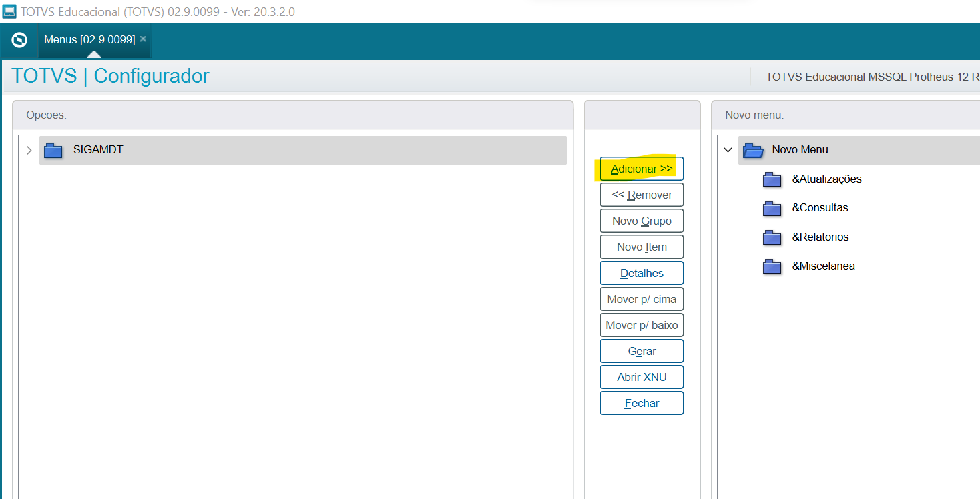The image size is (980, 499).
Task: Open the Detalhes button
Action: coord(642,273)
